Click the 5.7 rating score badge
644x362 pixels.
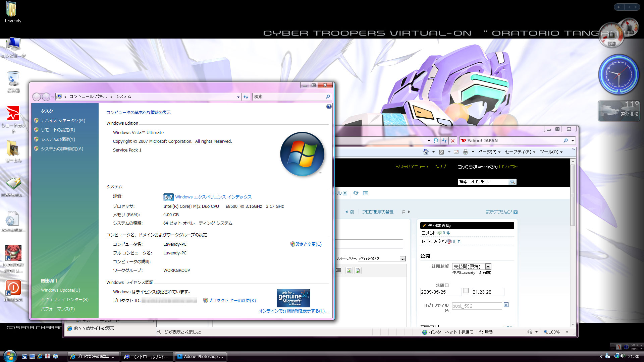(168, 197)
